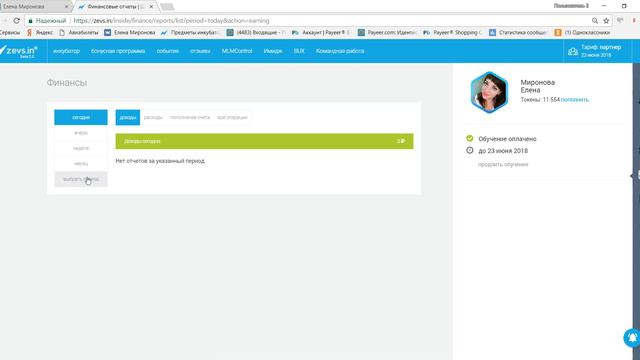Click the clock icon beside до 23 июня 2018

pyautogui.click(x=470, y=150)
